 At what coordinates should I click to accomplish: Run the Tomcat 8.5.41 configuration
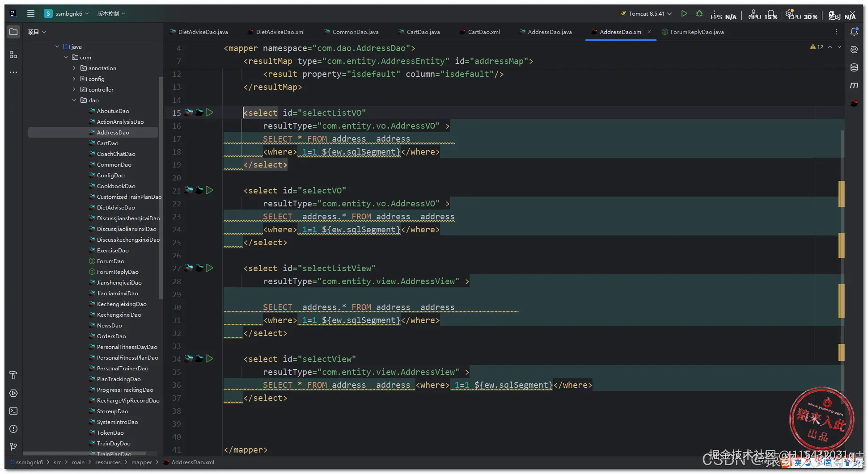click(684, 13)
